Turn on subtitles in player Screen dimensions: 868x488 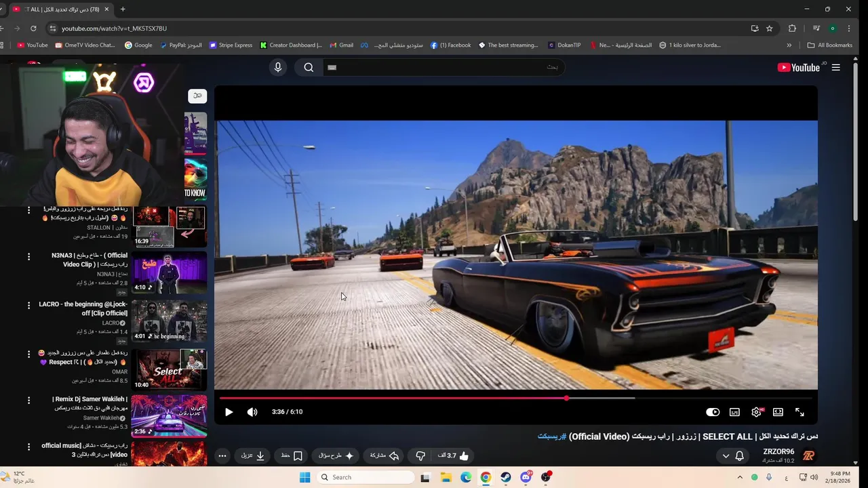click(x=734, y=412)
